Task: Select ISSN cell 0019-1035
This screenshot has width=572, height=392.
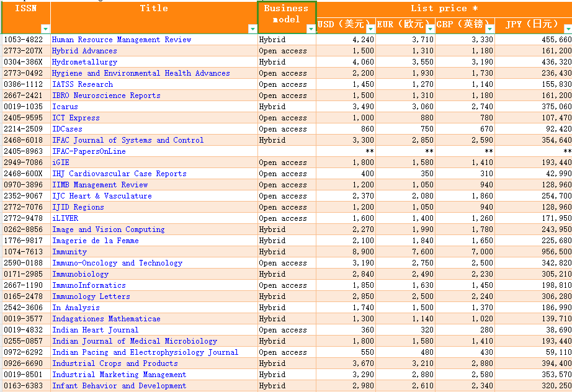Action: coord(24,107)
